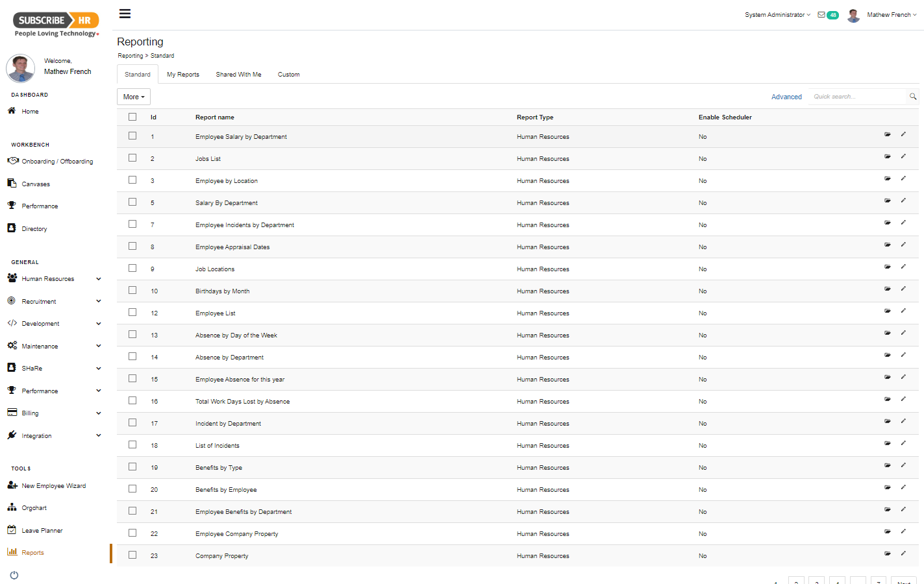Tick the select-all checkbox in table header

pos(132,117)
